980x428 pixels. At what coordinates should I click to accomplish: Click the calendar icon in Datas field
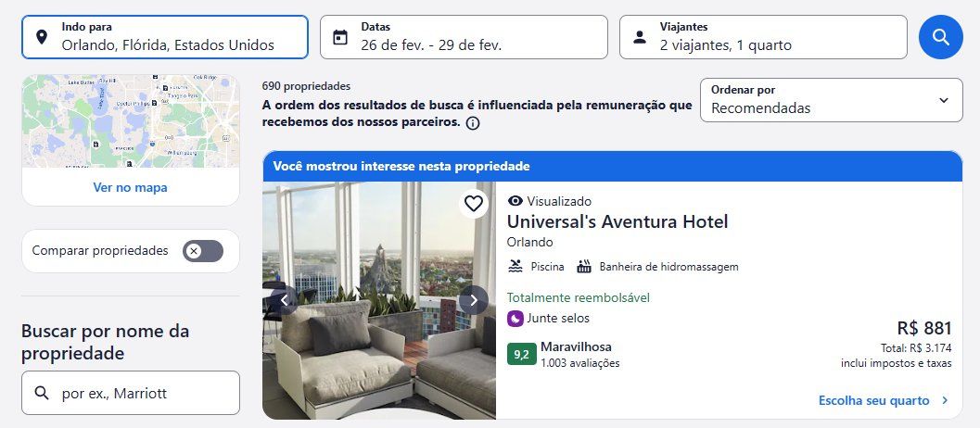[340, 37]
